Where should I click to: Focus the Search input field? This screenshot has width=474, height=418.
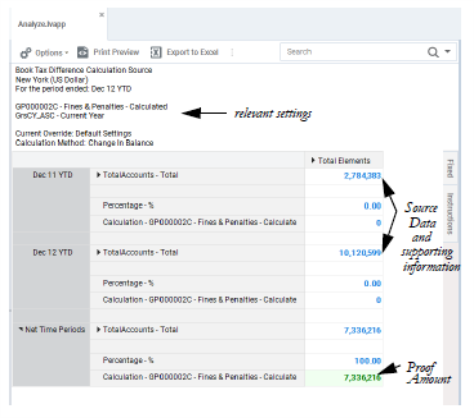click(353, 52)
